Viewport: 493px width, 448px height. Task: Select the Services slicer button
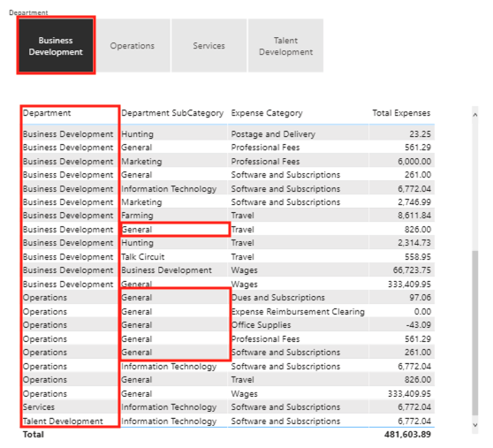click(209, 46)
